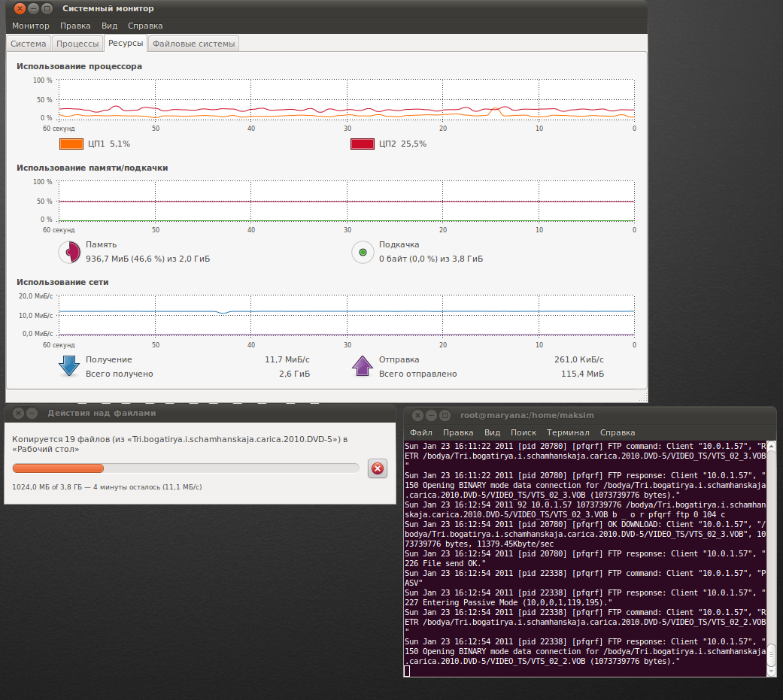Click the orange ЦП1 color swatch
Screen dimensions: 783x700
[x=71, y=144]
